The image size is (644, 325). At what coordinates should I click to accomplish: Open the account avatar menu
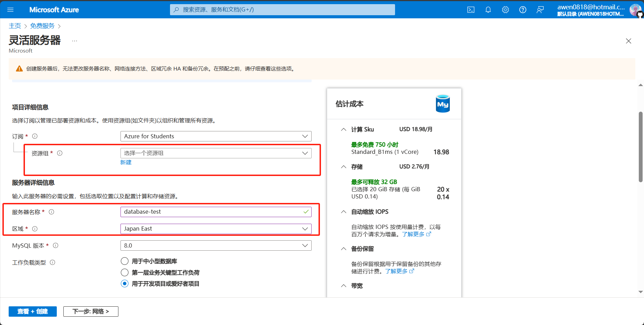point(635,10)
